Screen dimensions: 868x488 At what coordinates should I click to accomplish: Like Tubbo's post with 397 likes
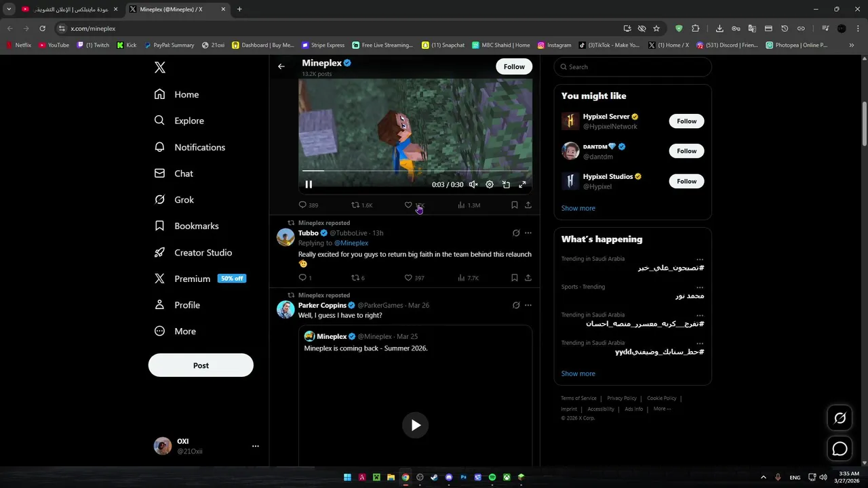pyautogui.click(x=414, y=278)
